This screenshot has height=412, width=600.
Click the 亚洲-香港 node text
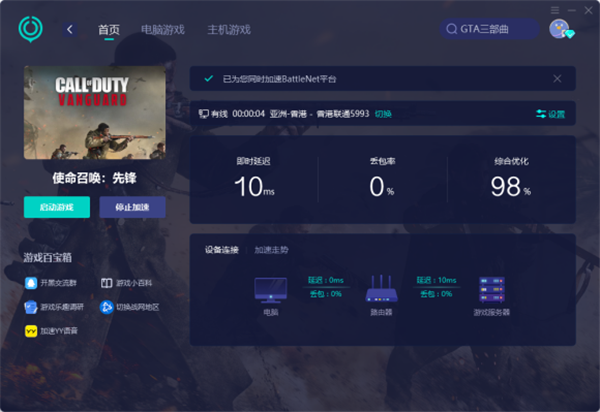288,114
